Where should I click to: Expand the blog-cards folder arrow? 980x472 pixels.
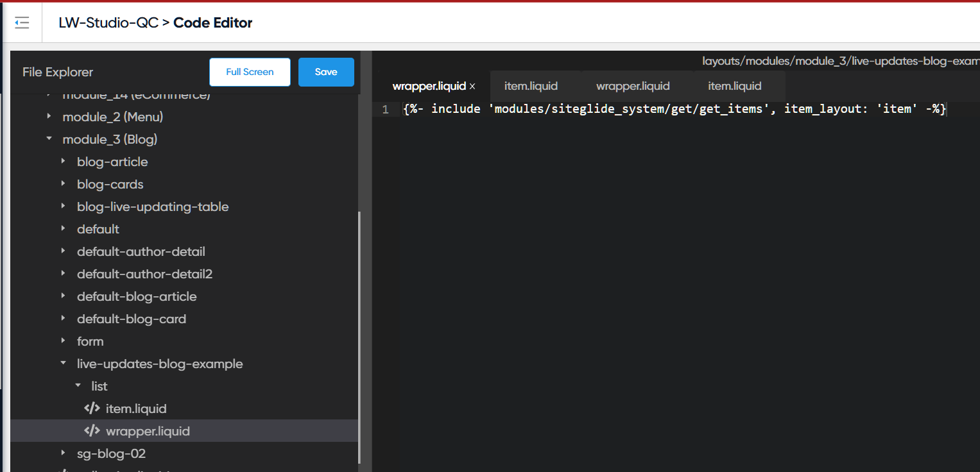click(64, 184)
